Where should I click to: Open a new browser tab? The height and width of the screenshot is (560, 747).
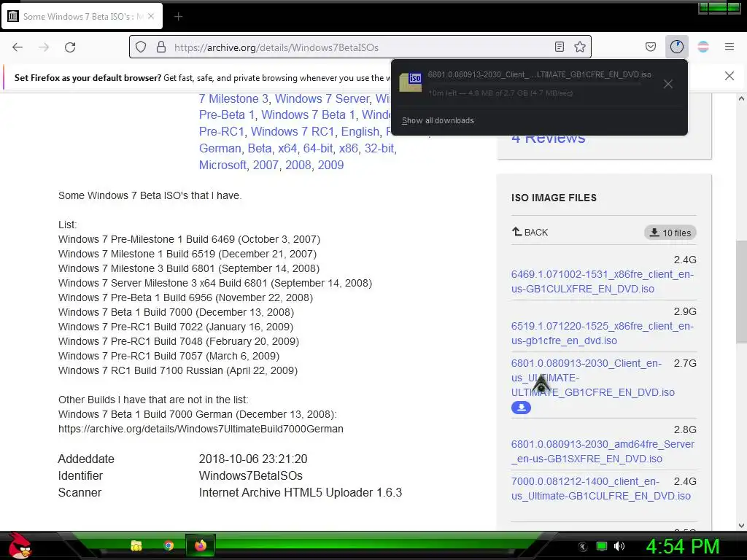click(x=178, y=17)
